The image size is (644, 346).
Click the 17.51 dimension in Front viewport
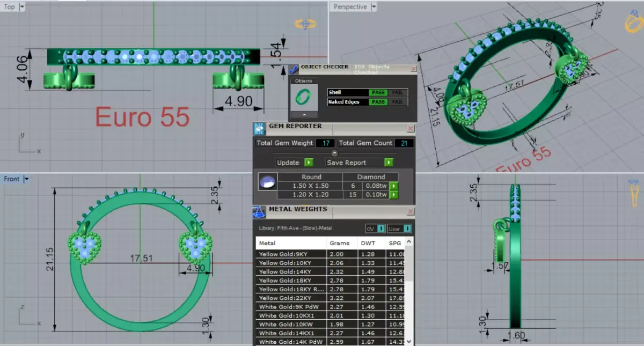[x=141, y=258]
